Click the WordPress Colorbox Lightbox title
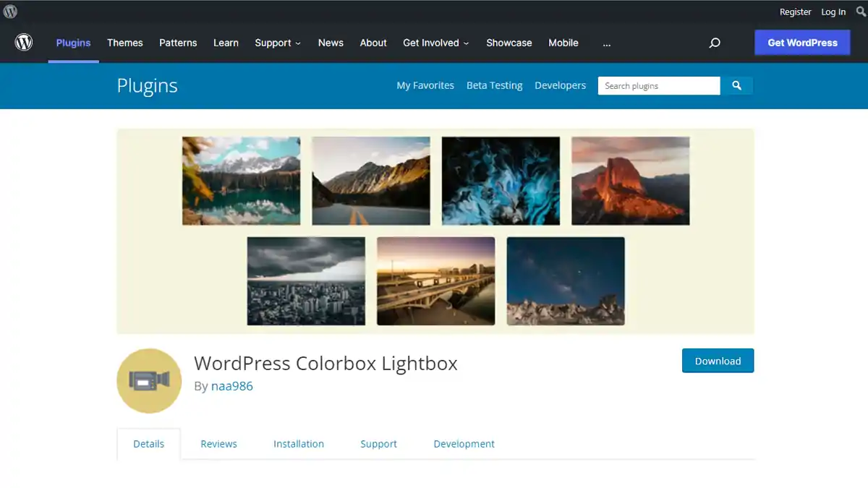Screen dimensions: 868x488 tap(326, 363)
